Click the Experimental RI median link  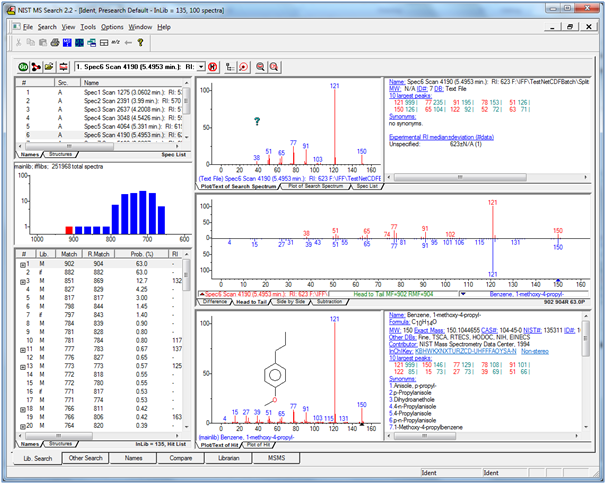(x=442, y=136)
